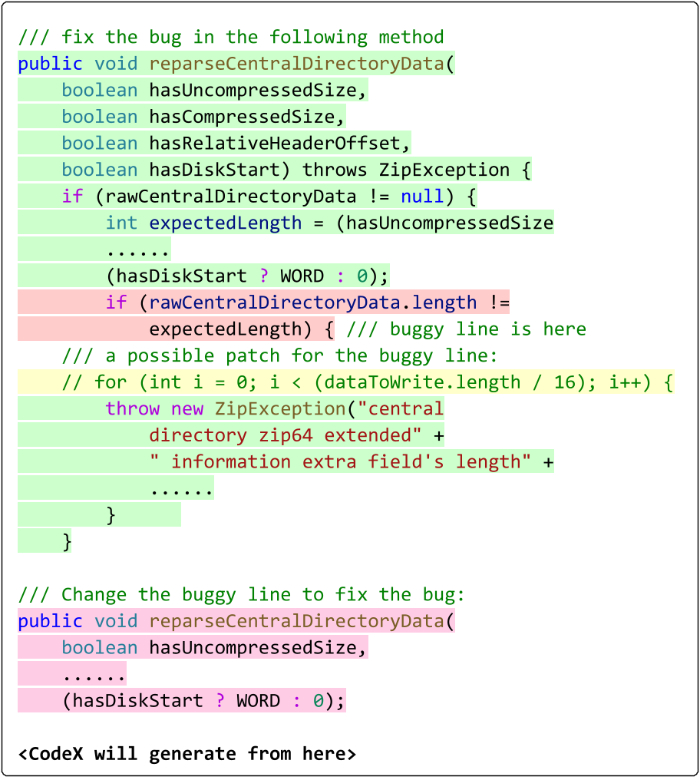The width and height of the screenshot is (700, 780).
Task: Click the 'boolean hasRelativeHeaderOffset,' parameter line
Action: [236, 144]
